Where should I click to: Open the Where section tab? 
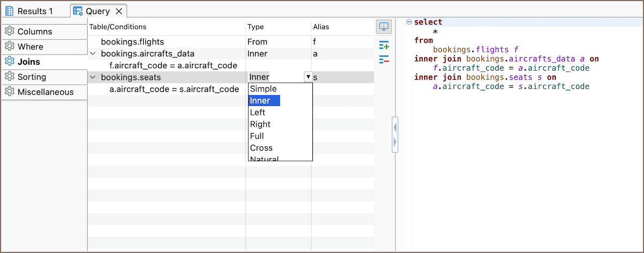[x=30, y=47]
